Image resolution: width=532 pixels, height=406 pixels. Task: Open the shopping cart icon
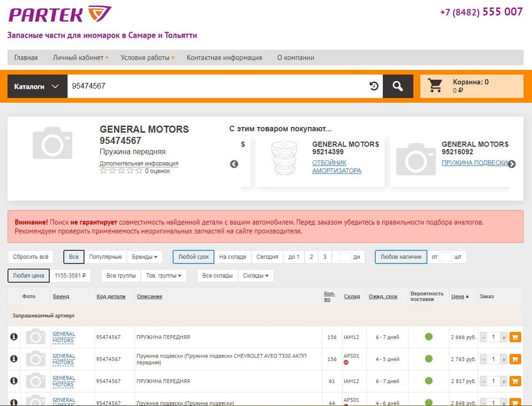coord(435,85)
